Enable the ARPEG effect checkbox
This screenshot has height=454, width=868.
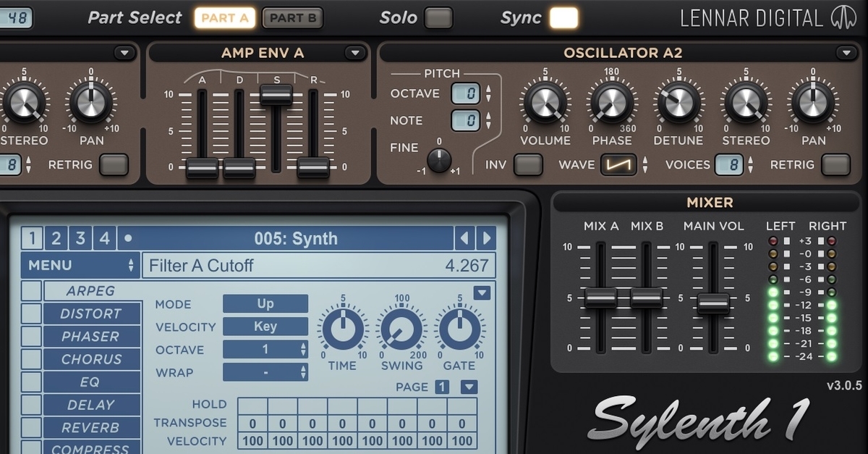click(x=31, y=290)
